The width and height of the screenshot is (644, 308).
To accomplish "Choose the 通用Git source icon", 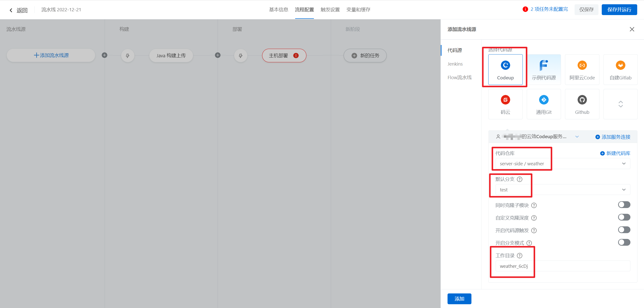I will (x=544, y=100).
